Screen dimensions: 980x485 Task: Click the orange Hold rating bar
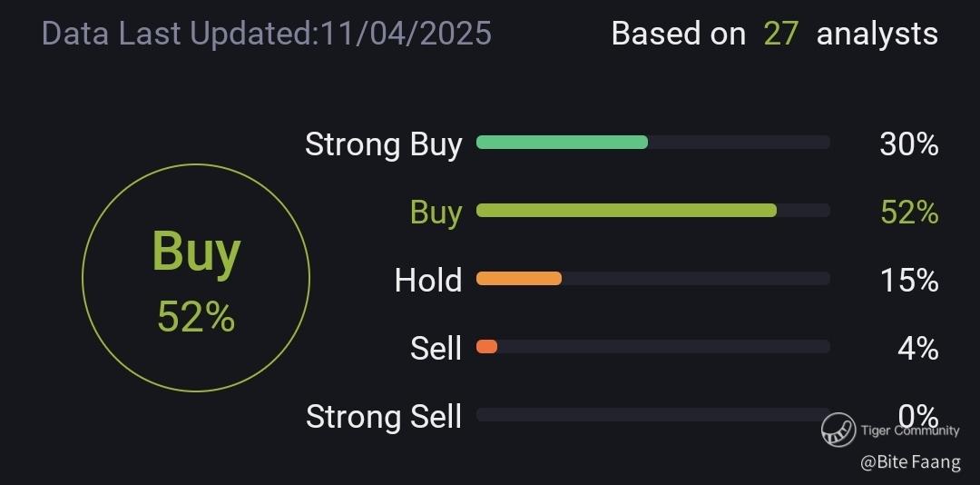tap(519, 279)
